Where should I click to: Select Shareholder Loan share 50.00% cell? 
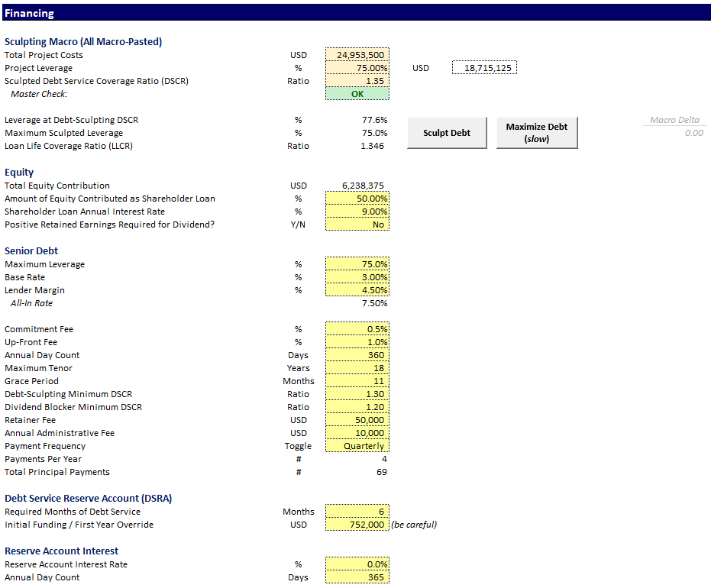pyautogui.click(x=357, y=199)
